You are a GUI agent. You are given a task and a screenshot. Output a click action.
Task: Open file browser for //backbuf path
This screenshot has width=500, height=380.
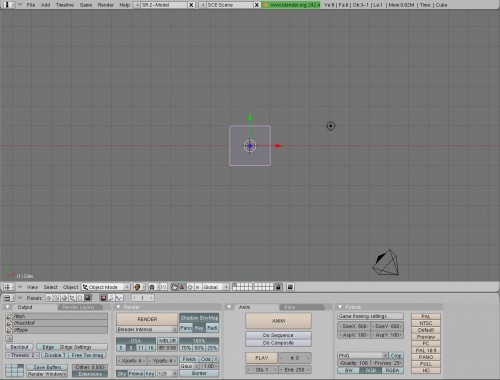pyautogui.click(x=9, y=323)
